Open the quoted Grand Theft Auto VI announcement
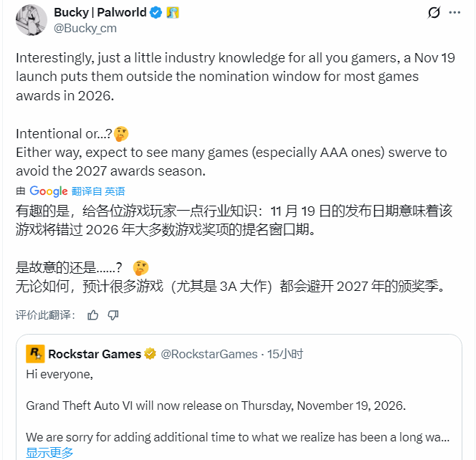 216,406
